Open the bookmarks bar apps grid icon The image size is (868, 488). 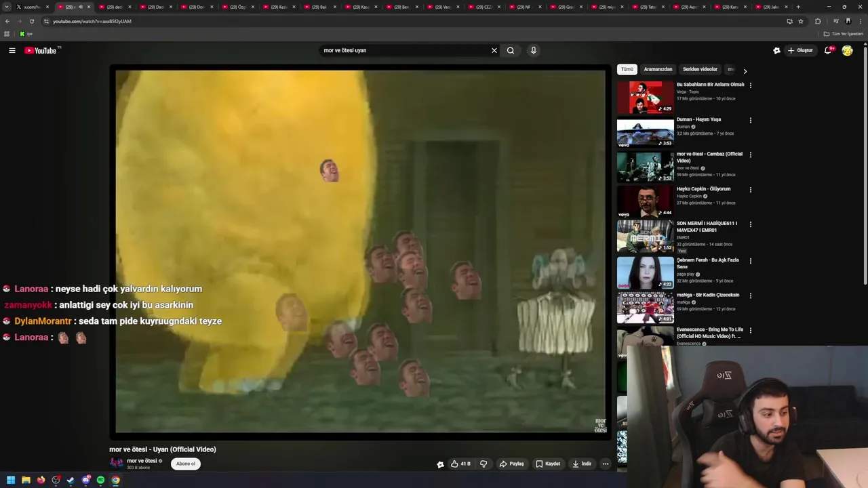(x=7, y=34)
